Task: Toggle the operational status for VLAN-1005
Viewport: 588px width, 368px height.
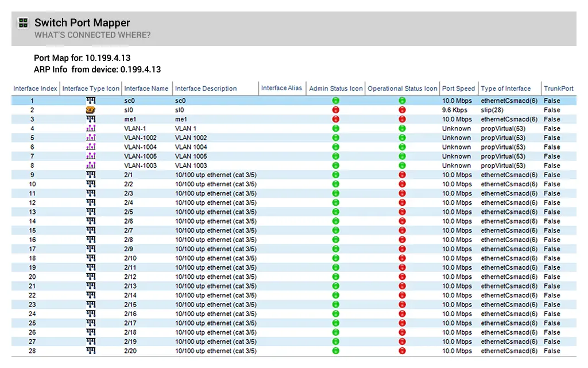Action: (x=403, y=156)
